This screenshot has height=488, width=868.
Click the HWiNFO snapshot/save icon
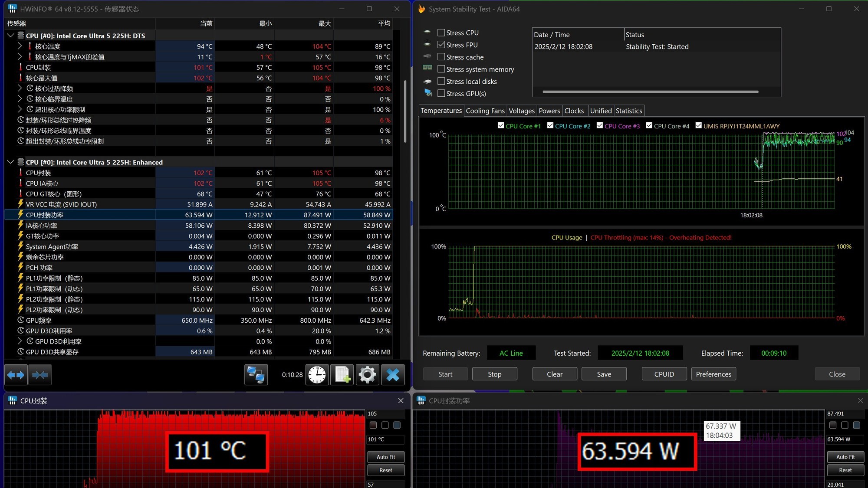coord(342,375)
